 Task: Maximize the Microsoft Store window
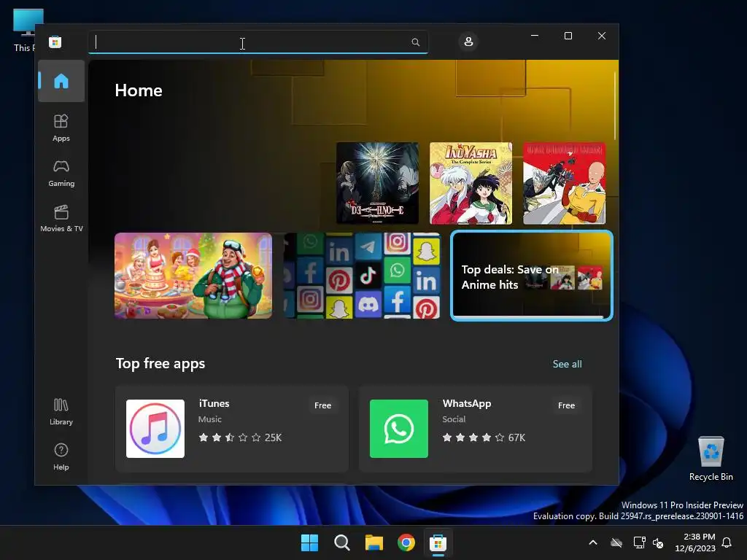(568, 36)
